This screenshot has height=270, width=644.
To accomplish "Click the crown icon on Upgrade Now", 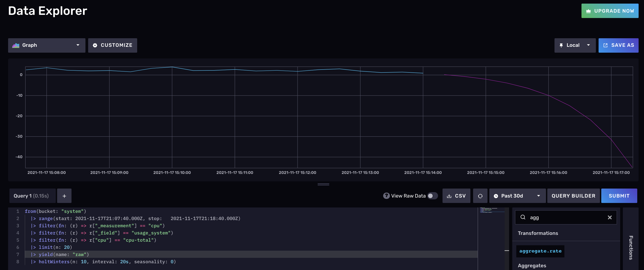I will click(588, 11).
